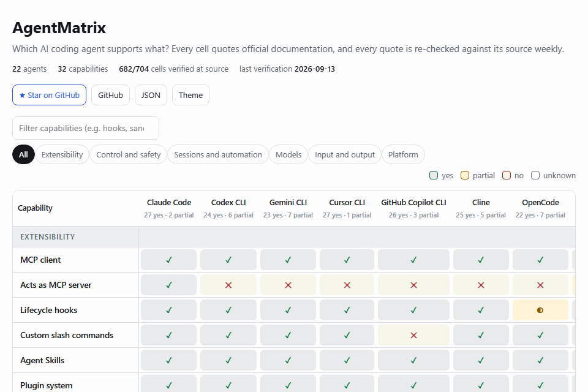Click the GitHub Copilot CLI column header
This screenshot has height=392, width=588.
(x=413, y=208)
